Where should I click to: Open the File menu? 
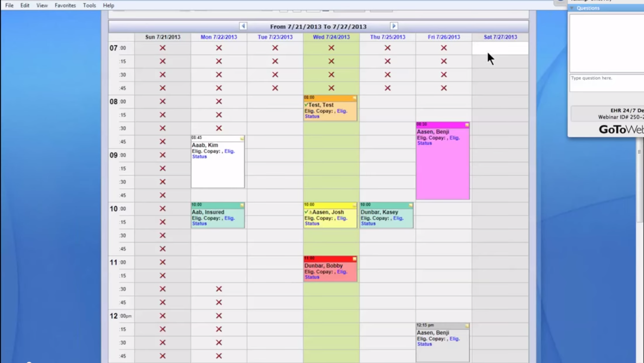[9, 5]
